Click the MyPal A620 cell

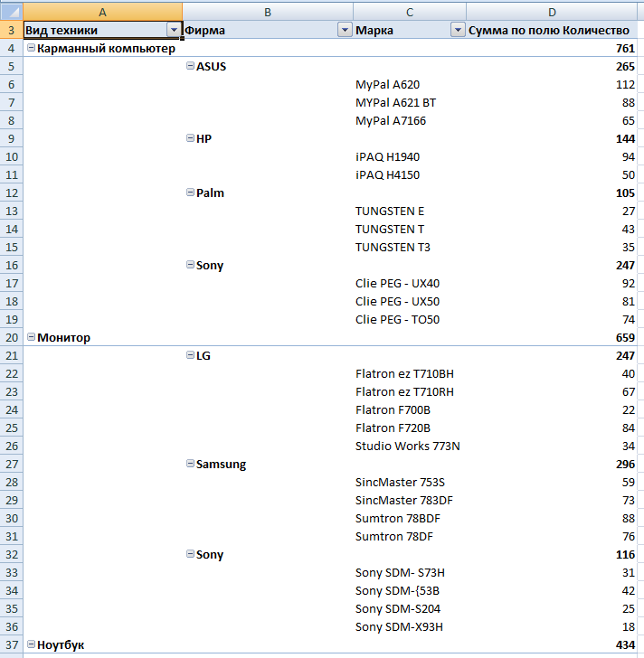pos(410,84)
